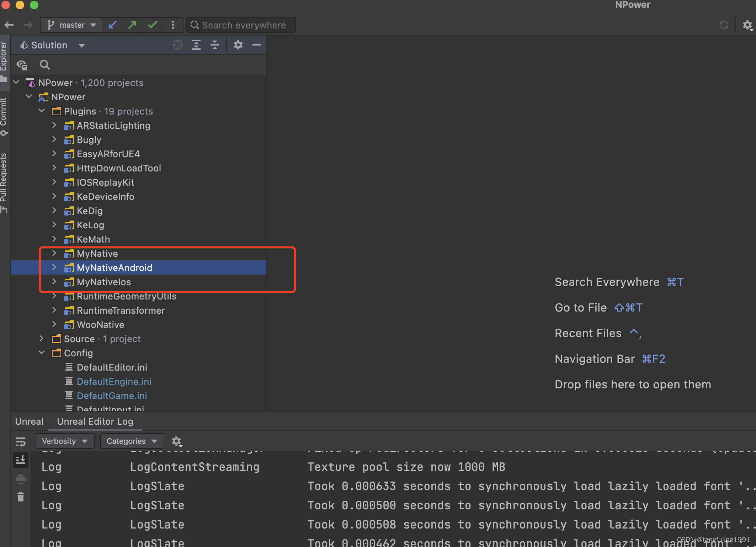756x547 pixels.
Task: Expand the ARStaticLighting plugin
Action: point(54,125)
